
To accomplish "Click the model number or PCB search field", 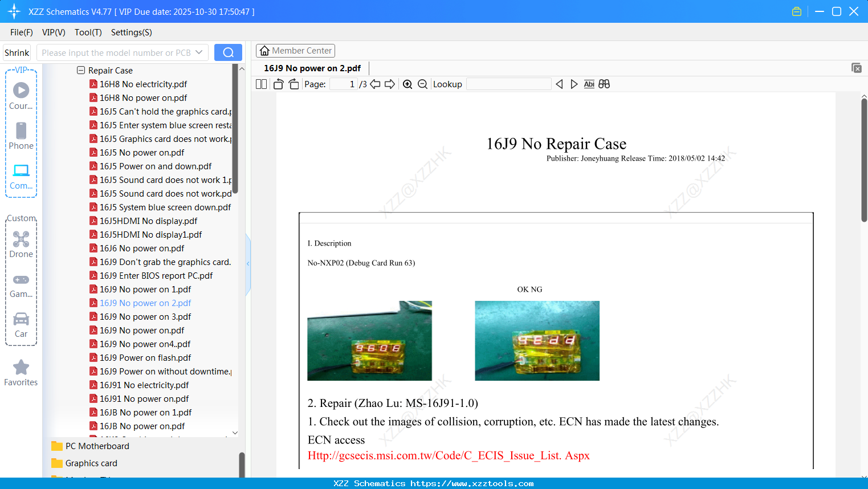I will click(x=117, y=52).
